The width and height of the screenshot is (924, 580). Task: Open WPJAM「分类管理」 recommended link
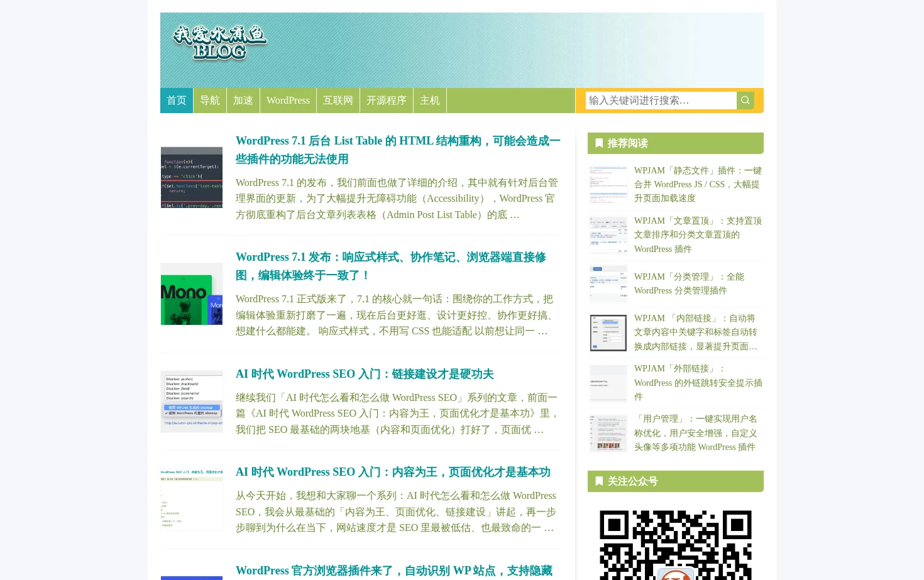690,283
